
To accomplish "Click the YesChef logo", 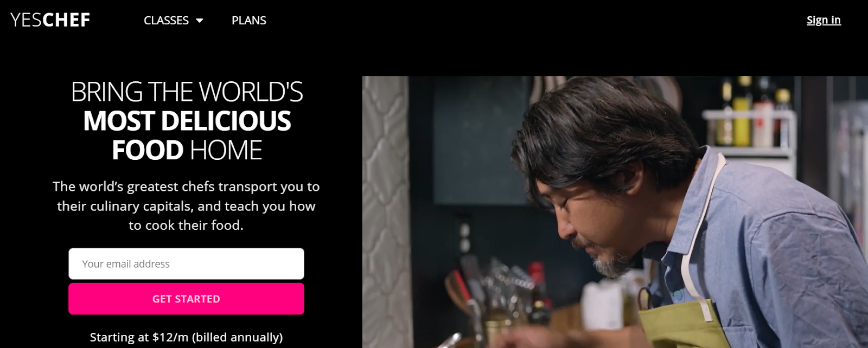I will click(50, 20).
